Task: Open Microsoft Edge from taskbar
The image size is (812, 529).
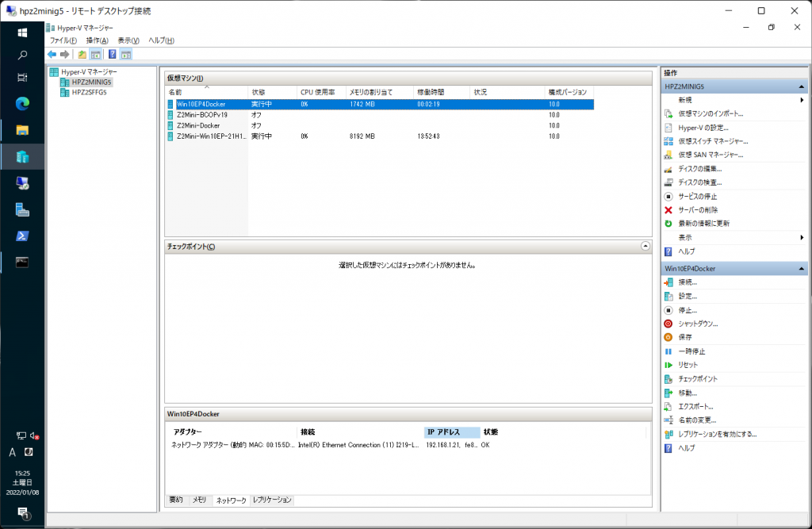Action: click(22, 104)
